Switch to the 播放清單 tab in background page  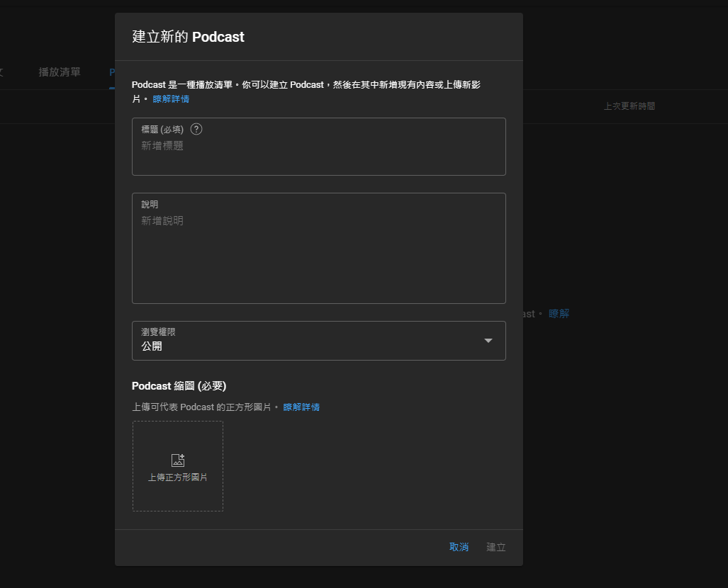click(60, 72)
